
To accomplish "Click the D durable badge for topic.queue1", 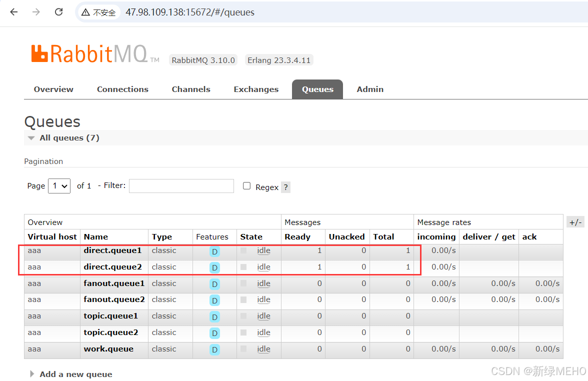I will click(214, 317).
